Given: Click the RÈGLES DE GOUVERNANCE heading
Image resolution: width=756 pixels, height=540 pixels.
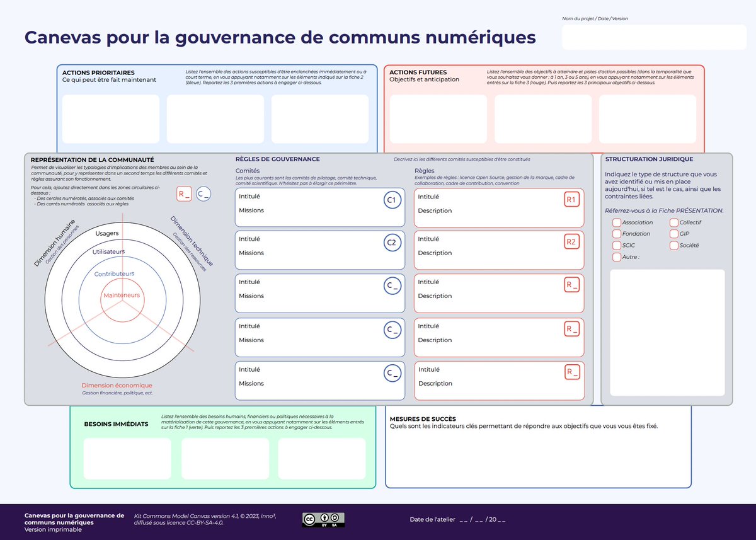Looking at the screenshot, I should coord(277,159).
